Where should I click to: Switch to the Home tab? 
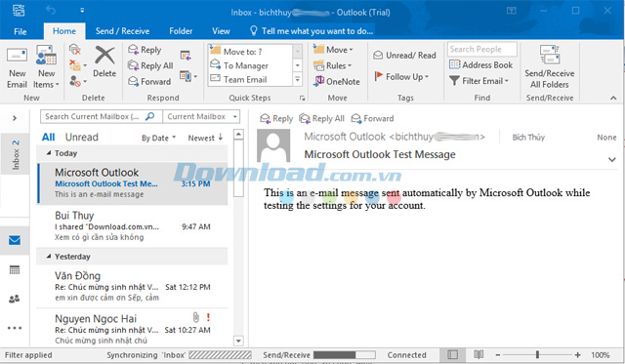pyautogui.click(x=64, y=31)
